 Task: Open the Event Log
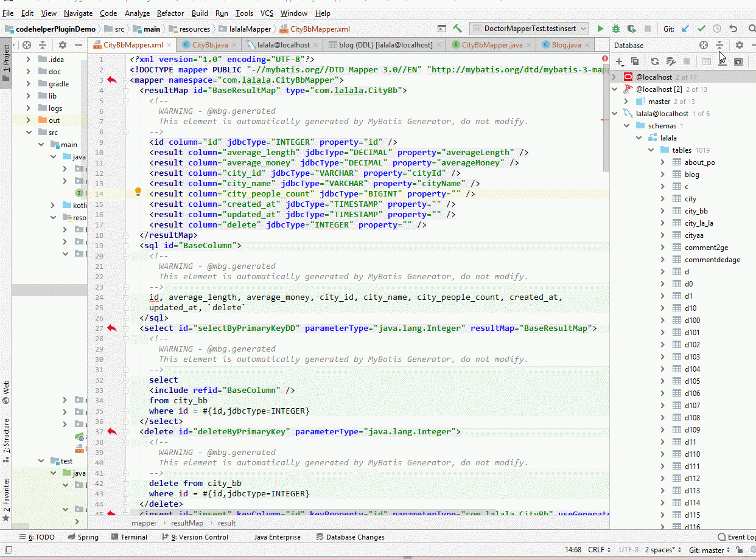(740, 536)
